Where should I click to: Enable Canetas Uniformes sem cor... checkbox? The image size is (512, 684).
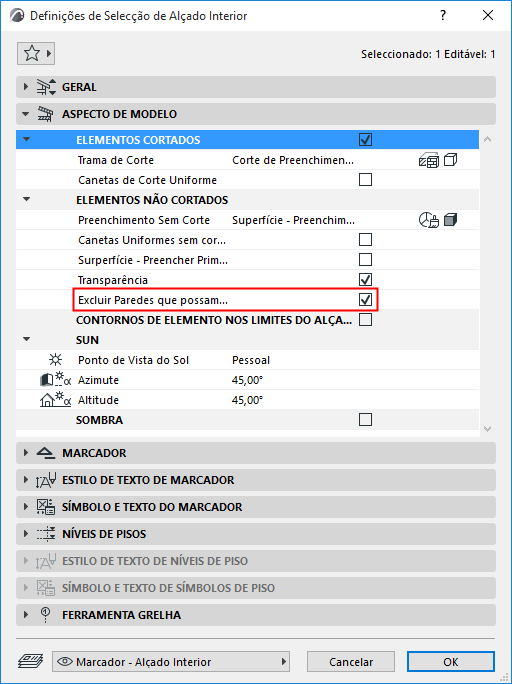tap(365, 239)
